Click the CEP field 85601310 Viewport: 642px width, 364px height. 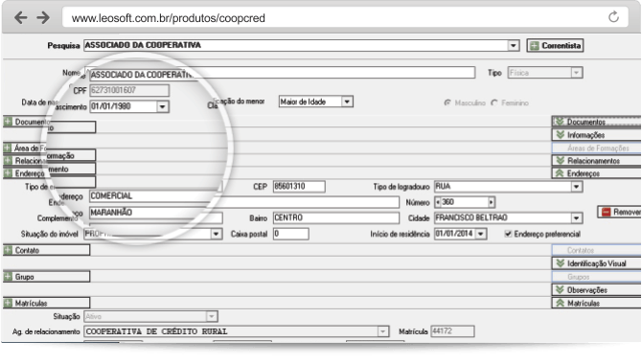299,186
